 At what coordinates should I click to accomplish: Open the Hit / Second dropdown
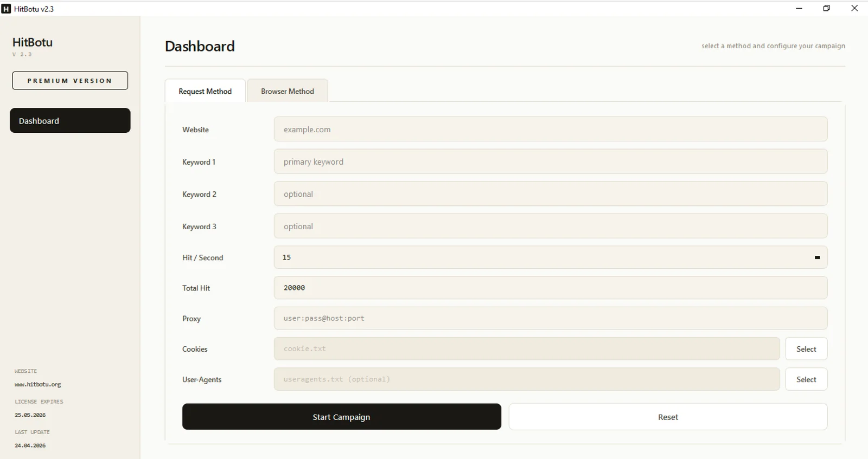coord(551,257)
